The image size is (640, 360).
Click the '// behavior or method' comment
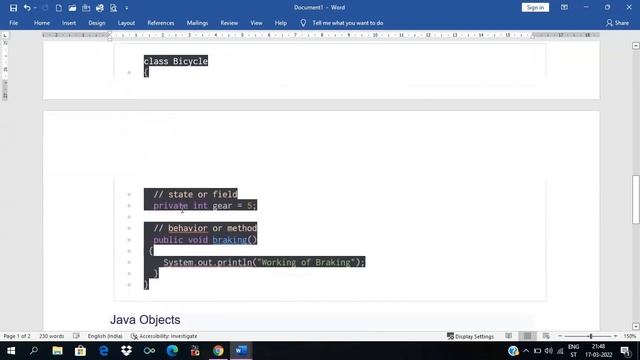pyautogui.click(x=205, y=228)
